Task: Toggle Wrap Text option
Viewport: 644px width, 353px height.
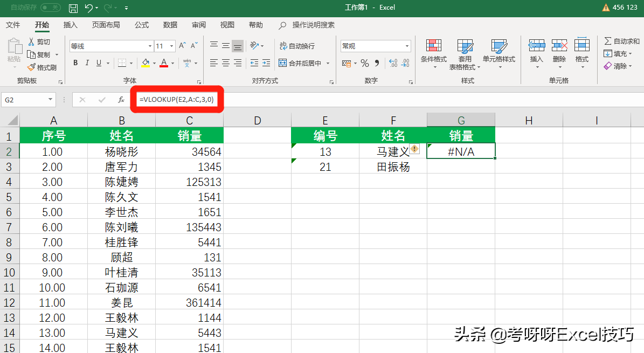Action: tap(297, 46)
